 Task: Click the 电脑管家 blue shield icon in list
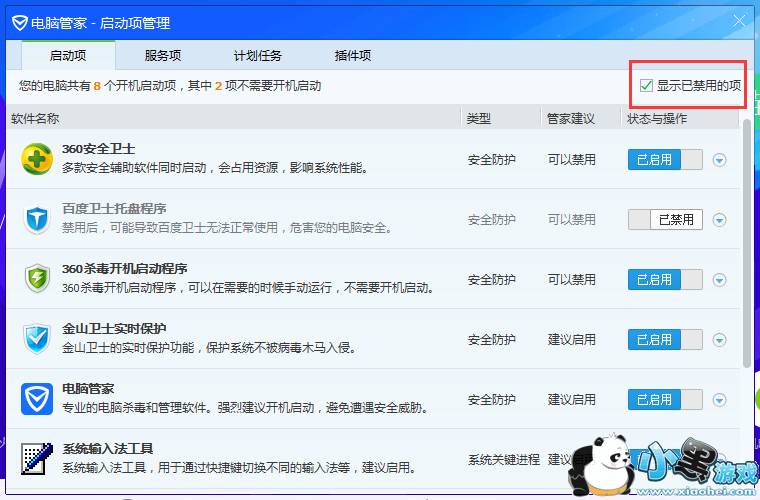point(37,399)
